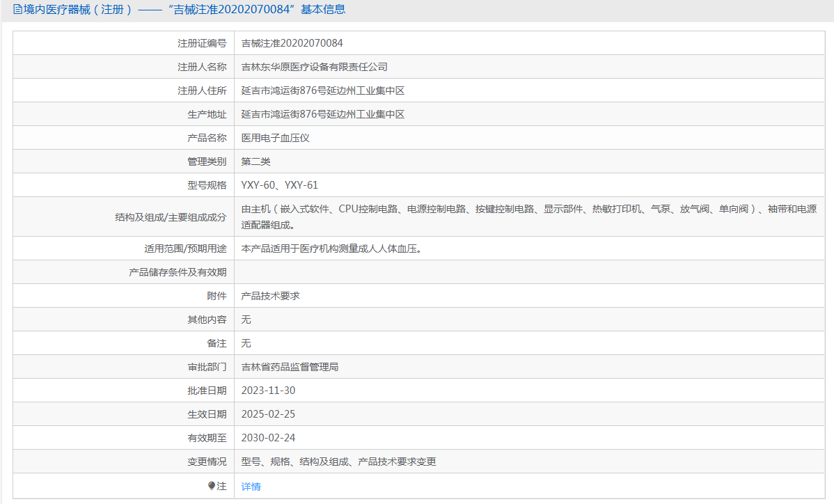Click change details 型号、规格、结构及组成、产品技术要求变更
Viewport: 834px width, 504px height.
[x=339, y=462]
